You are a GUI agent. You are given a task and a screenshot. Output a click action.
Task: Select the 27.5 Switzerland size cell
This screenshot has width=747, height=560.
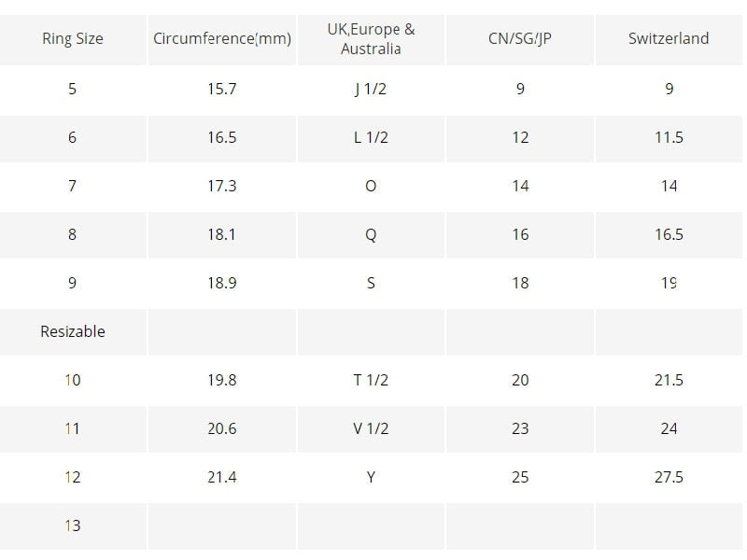pyautogui.click(x=669, y=477)
